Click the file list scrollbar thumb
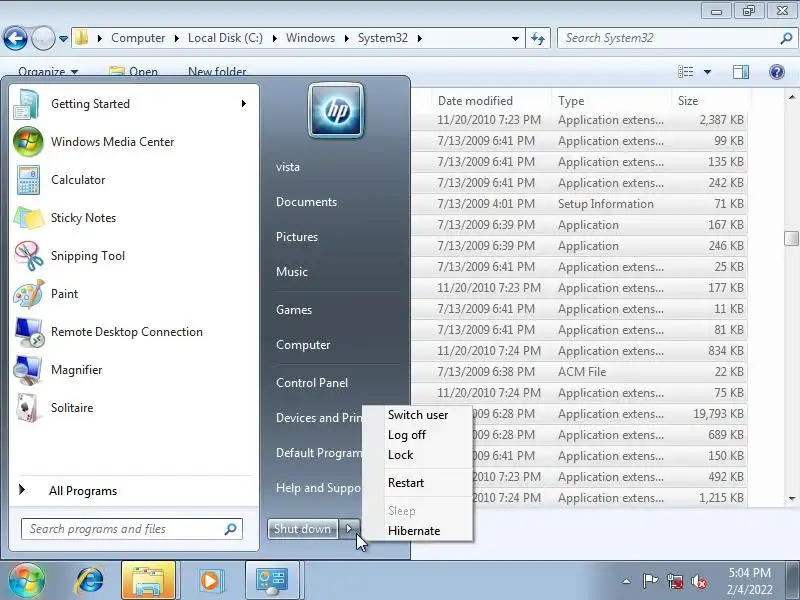Image resolution: width=800 pixels, height=600 pixels. (791, 238)
